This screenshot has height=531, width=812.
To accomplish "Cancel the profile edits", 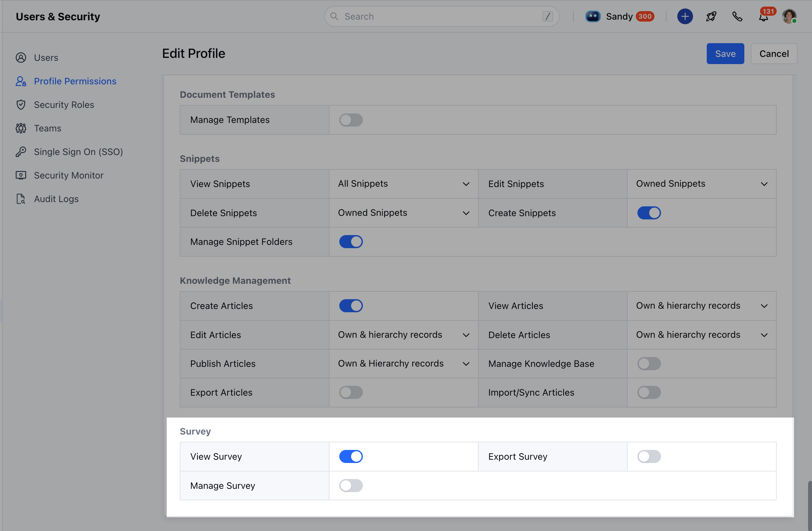I will coord(774,54).
